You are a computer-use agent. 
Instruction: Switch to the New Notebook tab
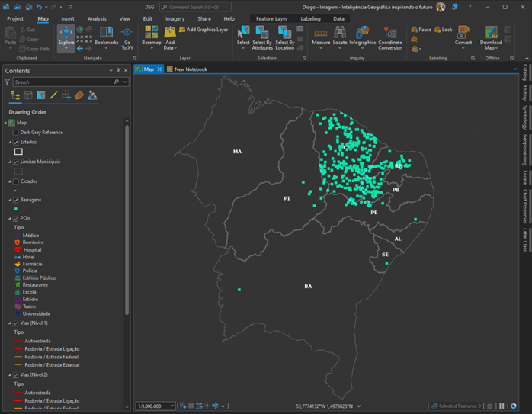click(x=191, y=69)
